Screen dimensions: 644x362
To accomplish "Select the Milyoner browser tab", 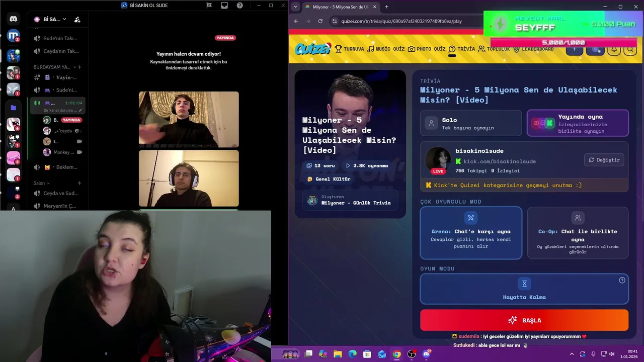I will (x=341, y=7).
